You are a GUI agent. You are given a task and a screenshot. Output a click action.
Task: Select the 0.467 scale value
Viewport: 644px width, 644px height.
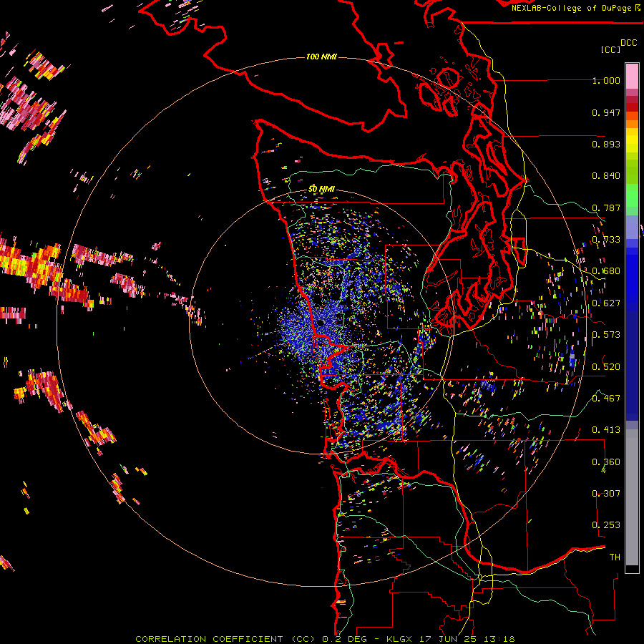(x=606, y=399)
